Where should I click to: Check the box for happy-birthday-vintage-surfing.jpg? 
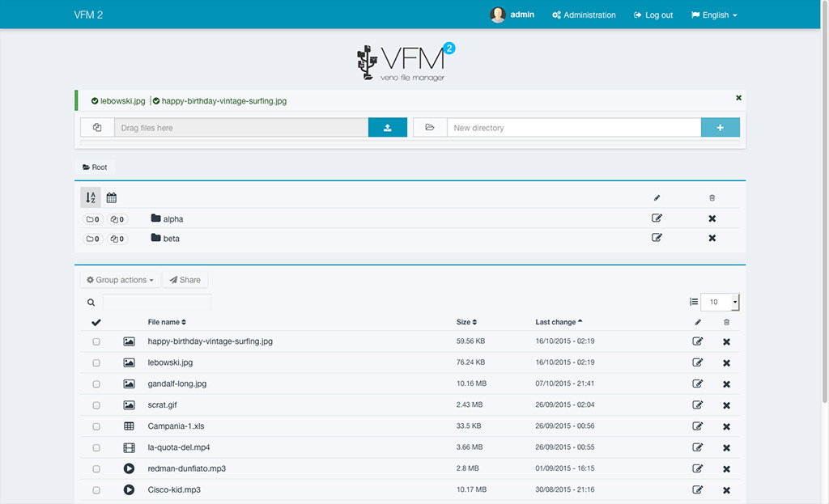click(96, 342)
